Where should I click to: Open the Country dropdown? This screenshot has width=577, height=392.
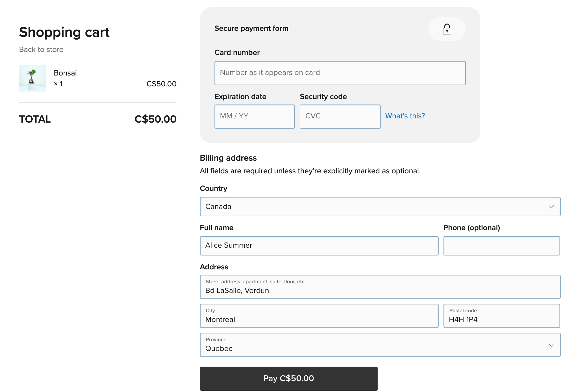pos(380,207)
